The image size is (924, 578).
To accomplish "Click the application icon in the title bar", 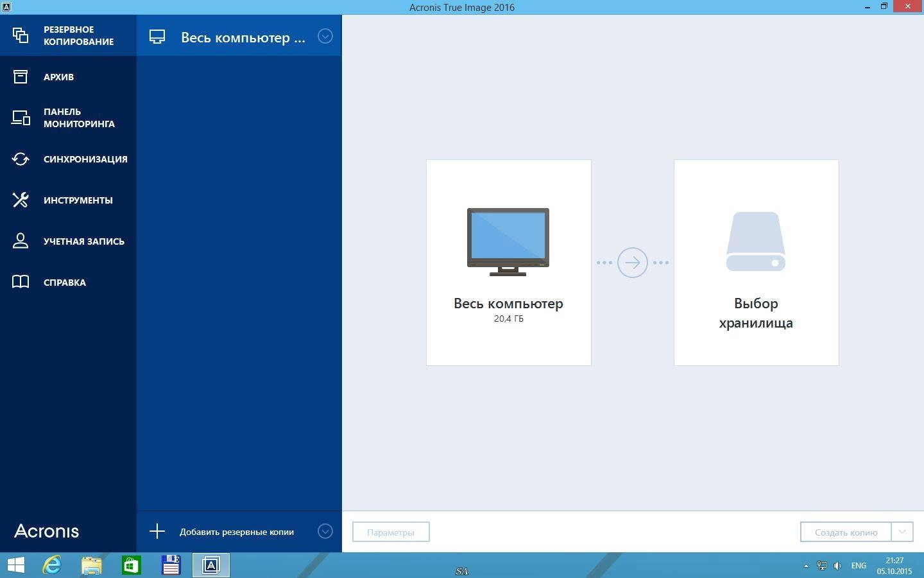I will [x=6, y=7].
